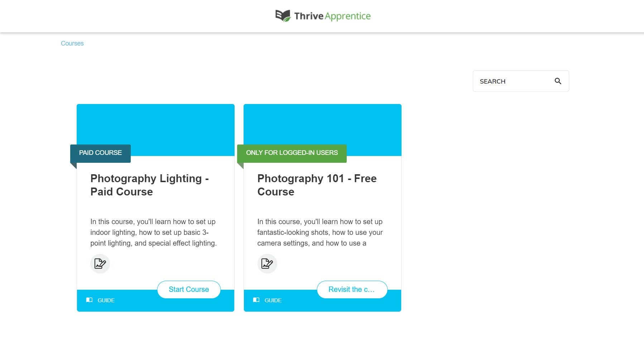
Task: Click the Thrive Apprentice logo
Action: coord(322,16)
